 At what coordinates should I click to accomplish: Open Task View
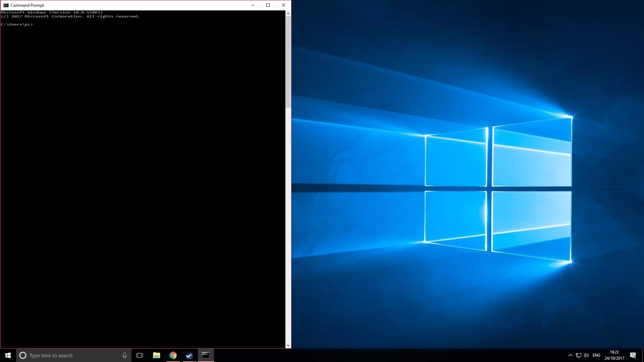tap(140, 355)
